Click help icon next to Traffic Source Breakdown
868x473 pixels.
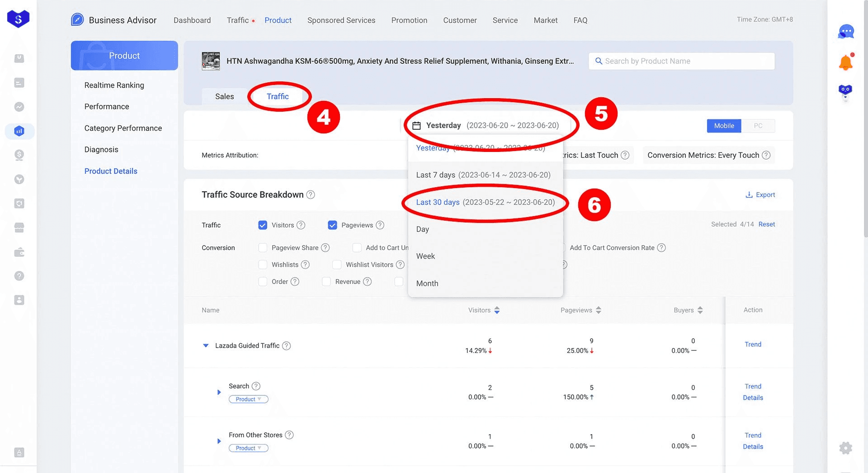(311, 194)
